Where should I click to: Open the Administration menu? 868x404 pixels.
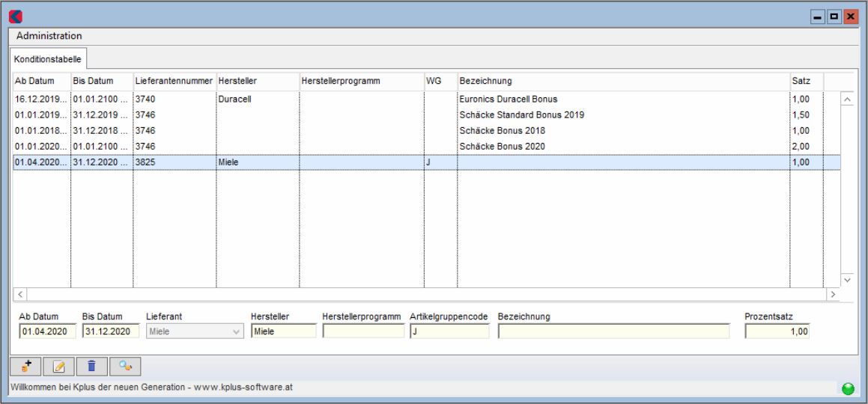(49, 36)
